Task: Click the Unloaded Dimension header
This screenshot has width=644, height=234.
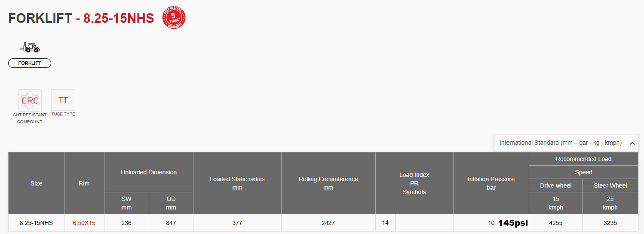Action: click(x=149, y=172)
